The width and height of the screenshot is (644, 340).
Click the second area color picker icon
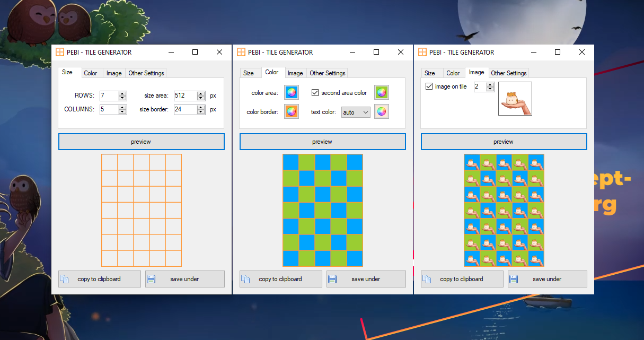(x=382, y=92)
